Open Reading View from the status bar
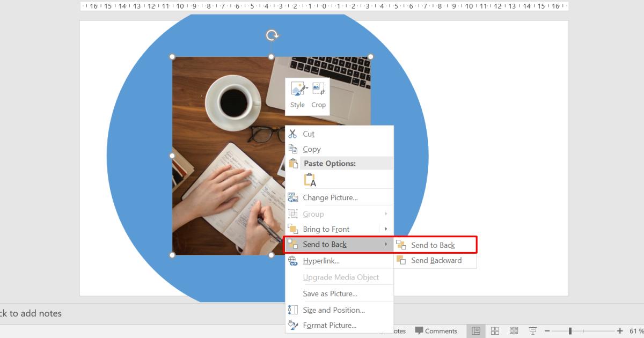The width and height of the screenshot is (644, 338). pyautogui.click(x=514, y=330)
